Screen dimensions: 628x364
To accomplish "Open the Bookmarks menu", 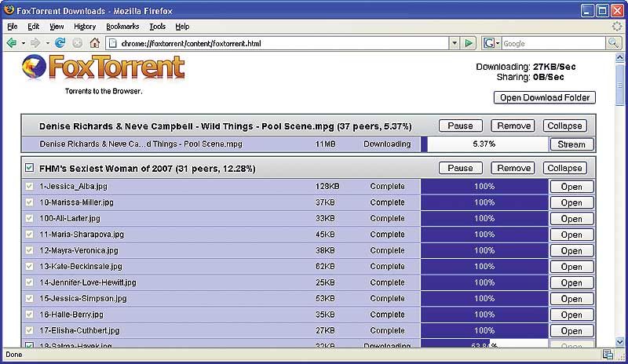I will pos(122,27).
